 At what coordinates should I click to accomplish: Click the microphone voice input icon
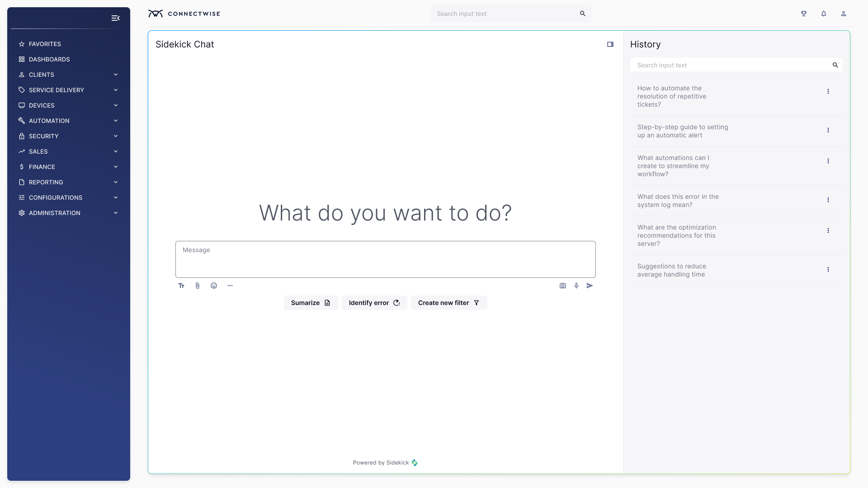click(576, 286)
